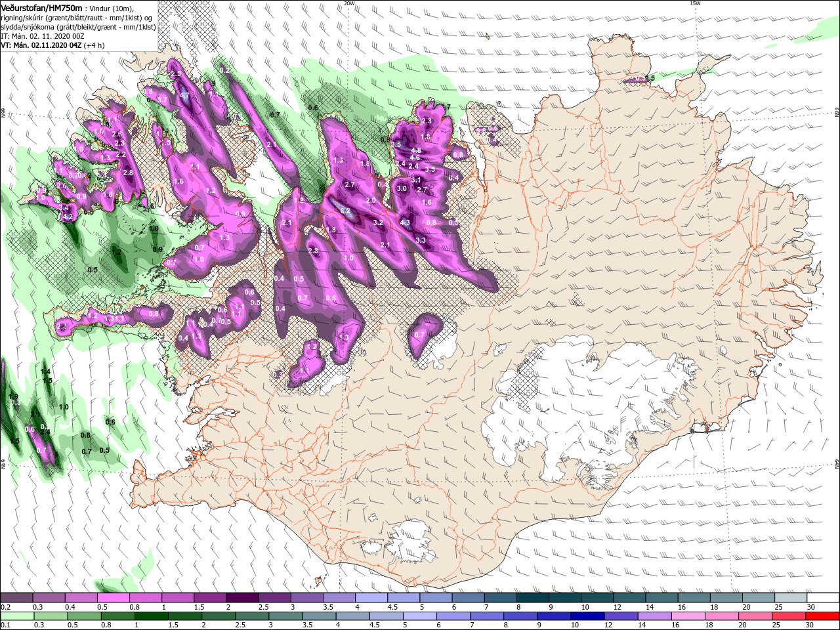Click the '12' label in the upper legend
Image resolution: width=840 pixels, height=630 pixels.
click(x=617, y=607)
